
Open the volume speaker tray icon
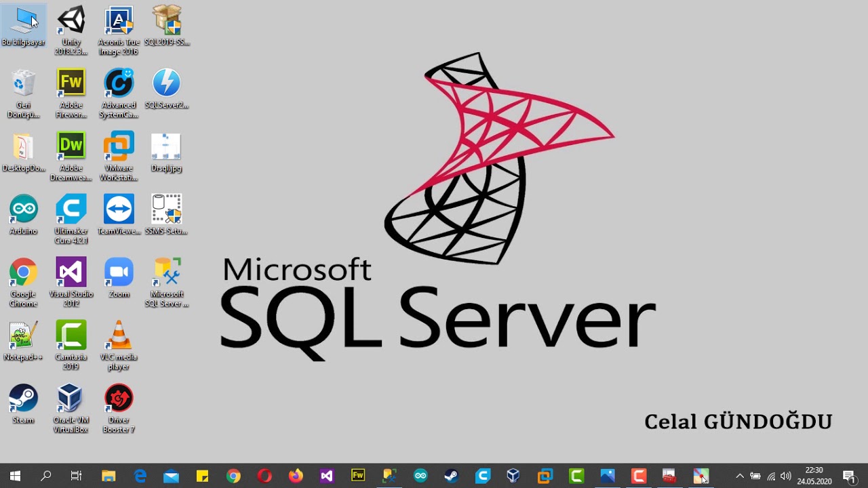pyautogui.click(x=786, y=476)
